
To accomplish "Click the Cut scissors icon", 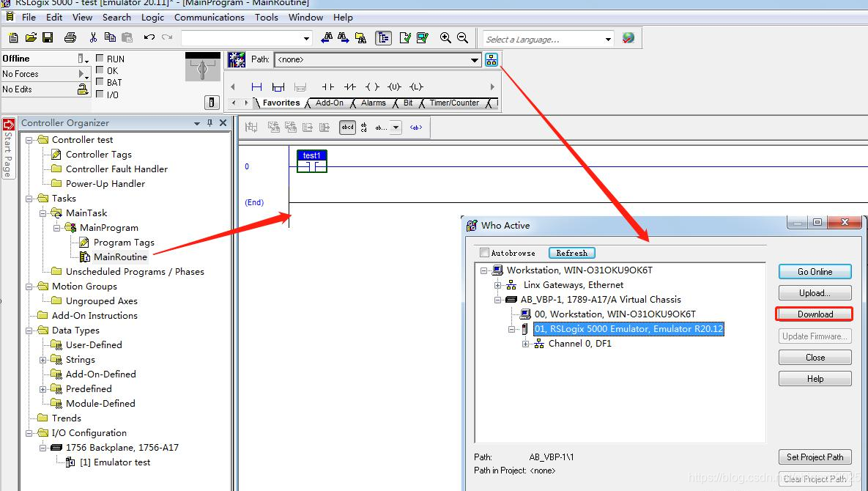I will click(x=93, y=37).
